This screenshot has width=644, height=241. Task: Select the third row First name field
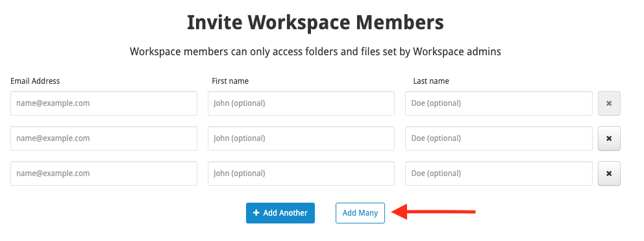(x=301, y=173)
